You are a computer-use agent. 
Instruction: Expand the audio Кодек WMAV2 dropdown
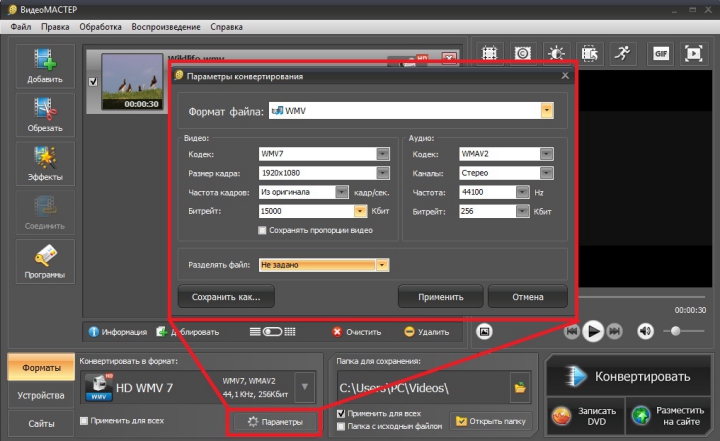click(546, 154)
